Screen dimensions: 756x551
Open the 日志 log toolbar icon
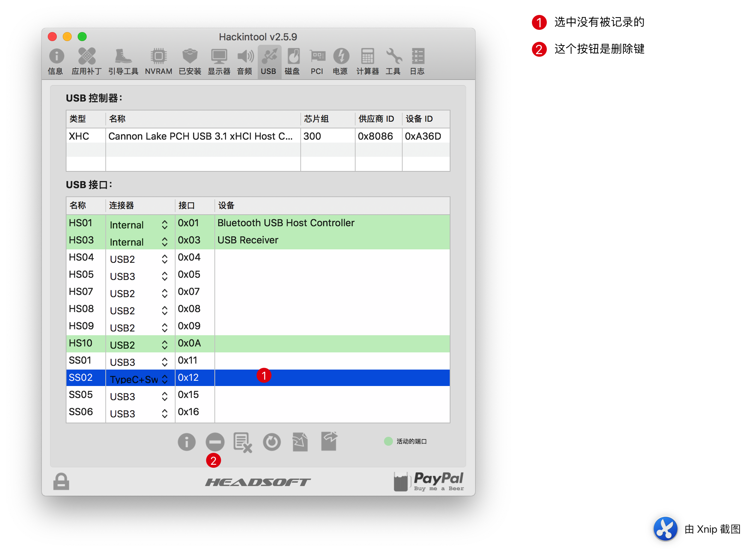[x=417, y=62]
